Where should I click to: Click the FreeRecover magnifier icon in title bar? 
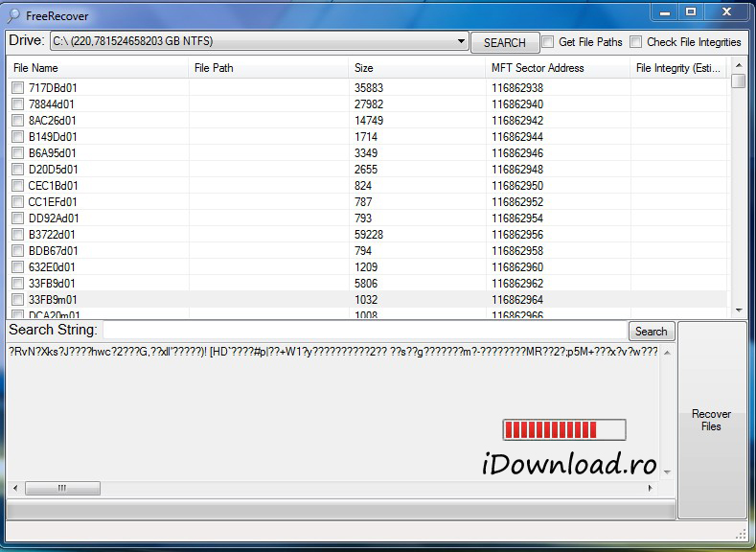(13, 15)
